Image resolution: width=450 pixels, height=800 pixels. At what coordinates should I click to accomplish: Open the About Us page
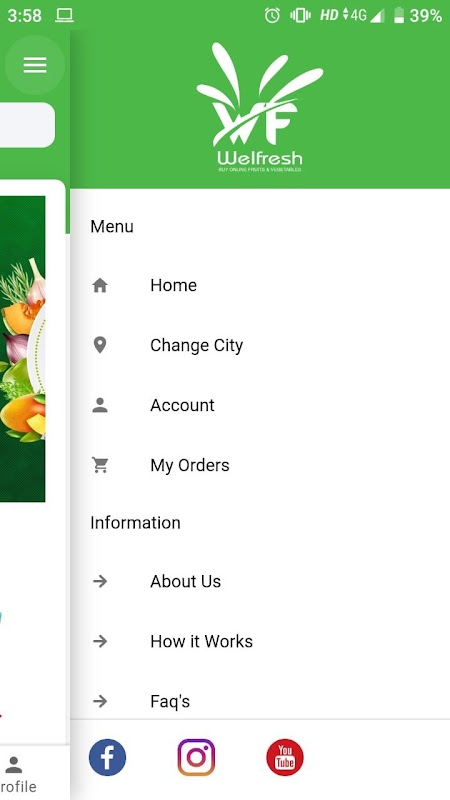tap(260, 581)
